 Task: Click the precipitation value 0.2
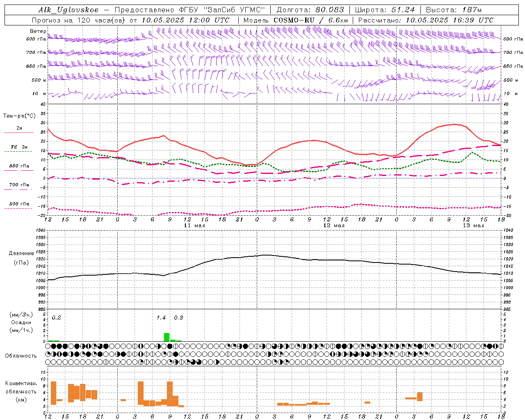[56, 317]
